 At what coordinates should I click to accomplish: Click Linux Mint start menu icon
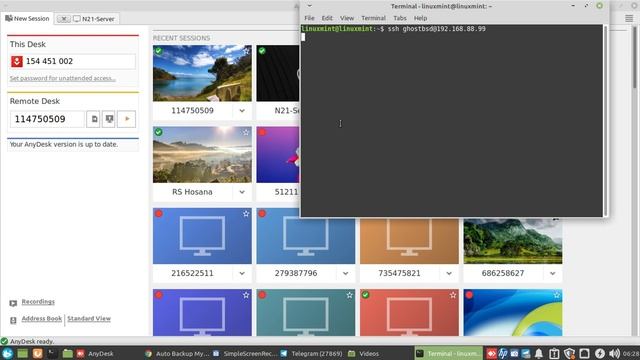(7, 353)
